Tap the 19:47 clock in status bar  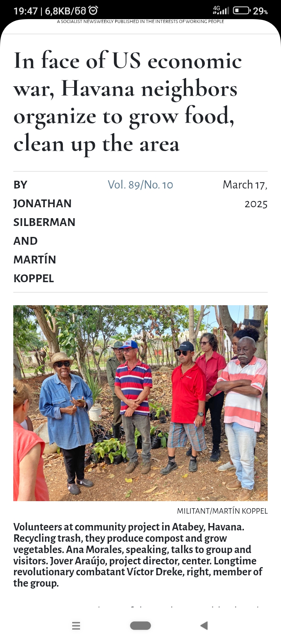(25, 11)
